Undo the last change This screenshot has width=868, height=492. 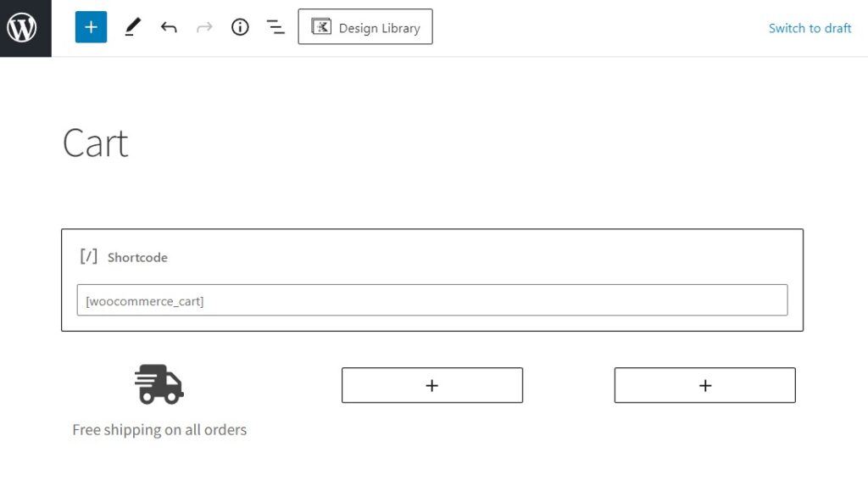(x=169, y=26)
